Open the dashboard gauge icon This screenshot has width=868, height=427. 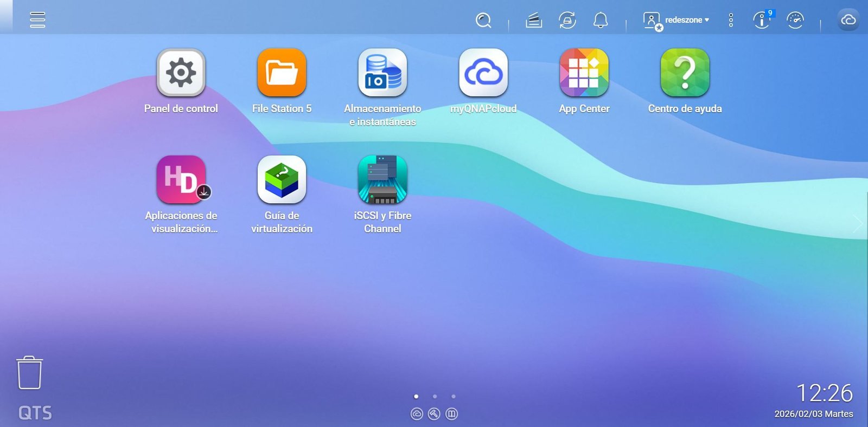pyautogui.click(x=795, y=21)
